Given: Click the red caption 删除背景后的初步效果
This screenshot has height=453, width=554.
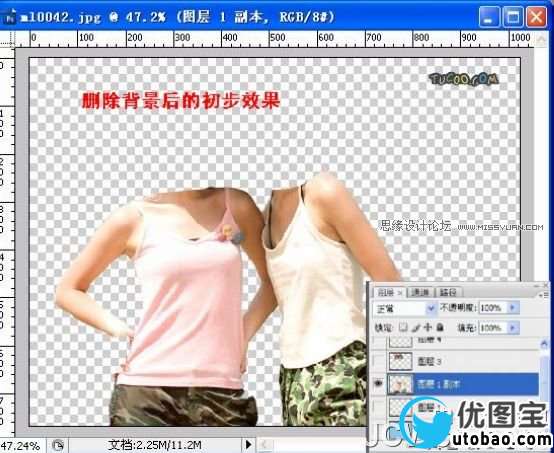Looking at the screenshot, I should (181, 101).
